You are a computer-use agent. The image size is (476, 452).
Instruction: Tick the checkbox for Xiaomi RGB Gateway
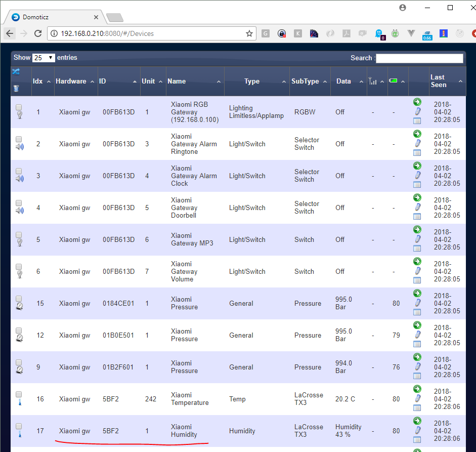coord(19,107)
